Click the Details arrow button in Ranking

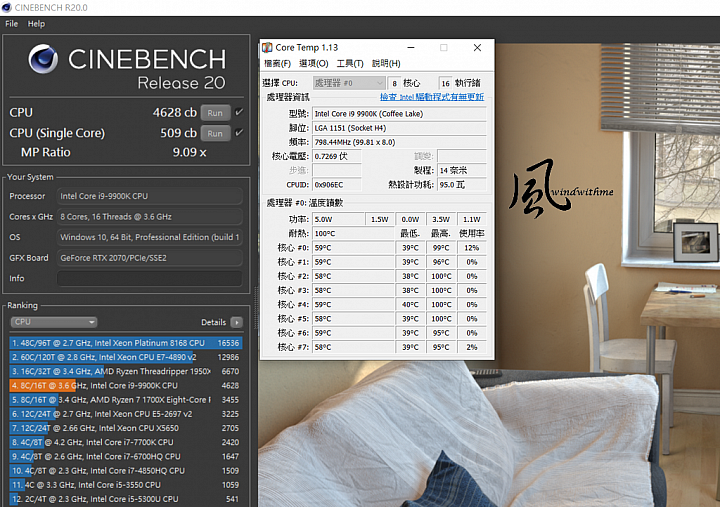click(x=236, y=322)
